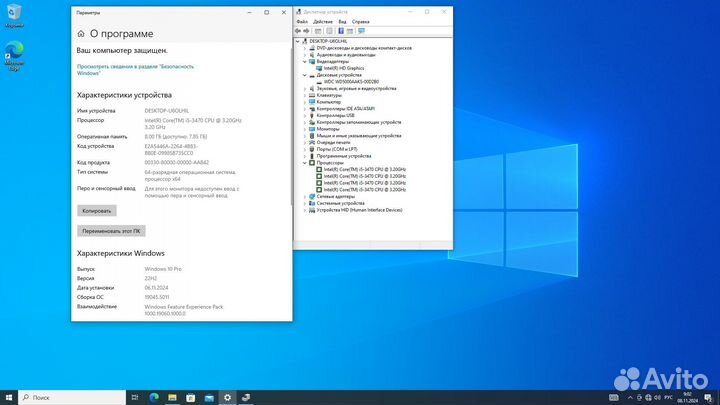720x405 pixels.
Task: Open the Файл menu in Device Manager
Action: tap(302, 22)
